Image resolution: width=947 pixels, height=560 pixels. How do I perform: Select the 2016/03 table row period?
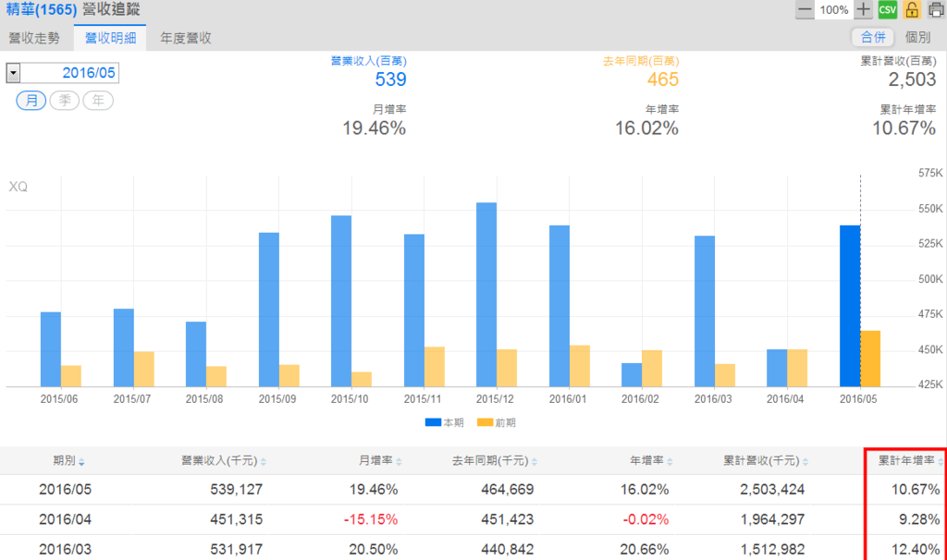[66, 550]
